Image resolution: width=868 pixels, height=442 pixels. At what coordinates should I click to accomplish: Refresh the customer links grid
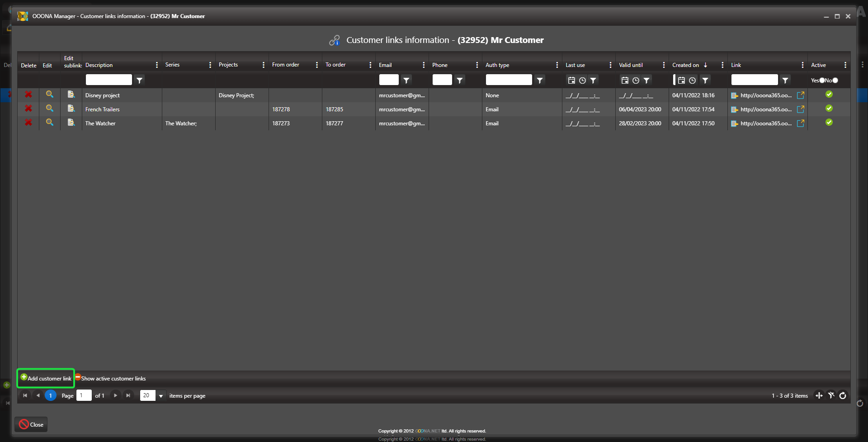pos(843,395)
